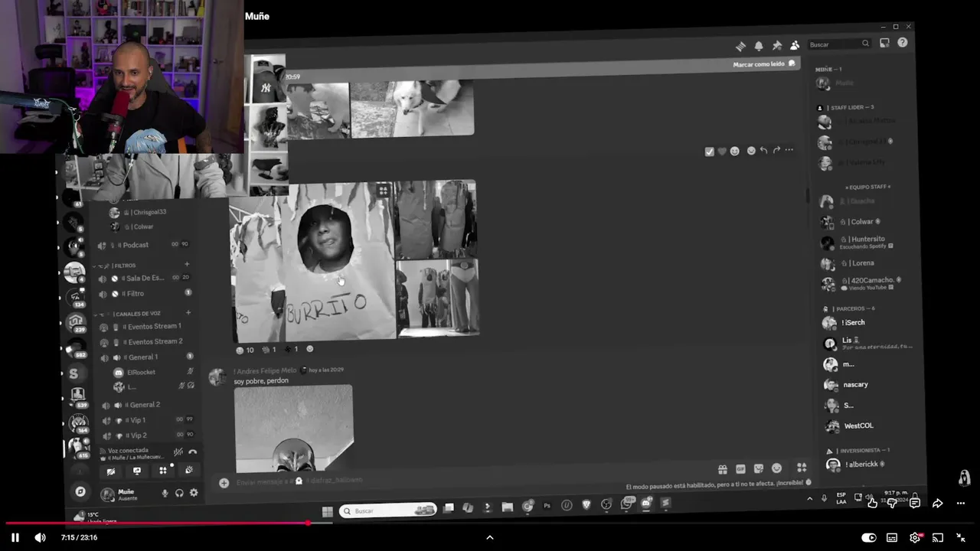Toggle noise suppression in voice panel
980x551 pixels.
click(x=178, y=452)
